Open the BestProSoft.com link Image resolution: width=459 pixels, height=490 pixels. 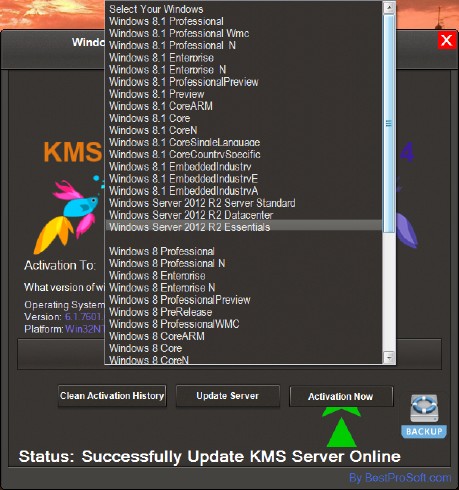click(x=400, y=478)
